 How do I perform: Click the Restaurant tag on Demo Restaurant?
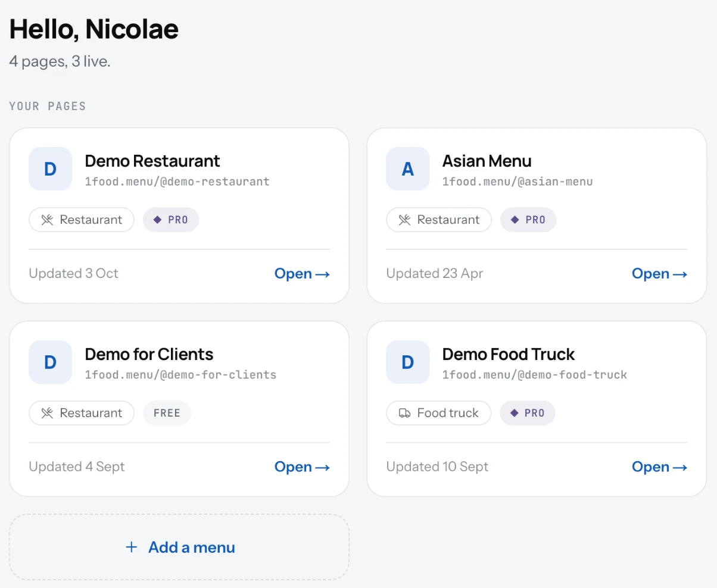(82, 220)
